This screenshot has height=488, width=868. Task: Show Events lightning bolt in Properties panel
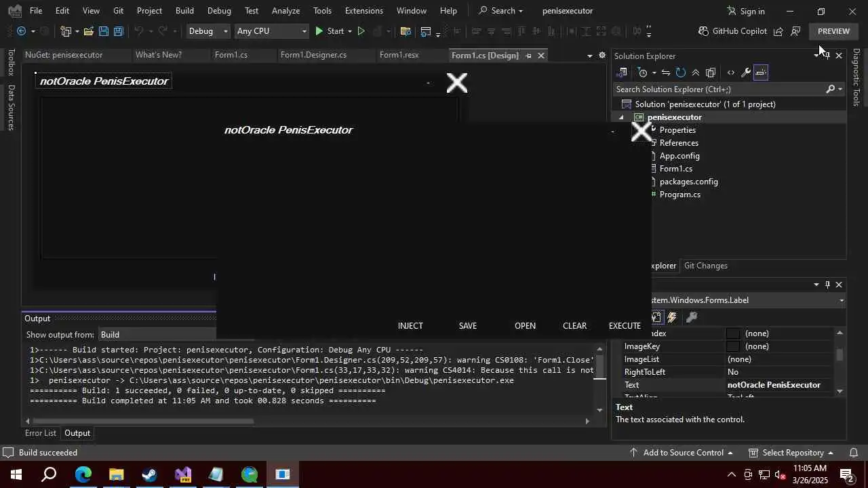click(672, 317)
